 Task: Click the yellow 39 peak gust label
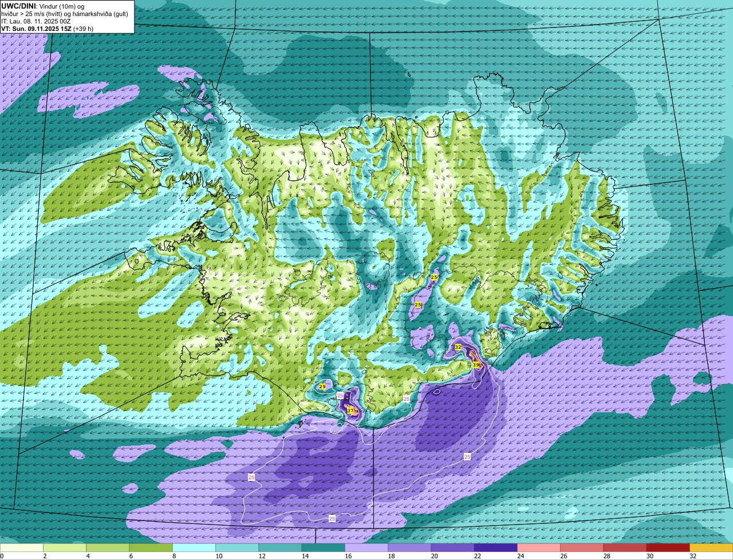(476, 365)
